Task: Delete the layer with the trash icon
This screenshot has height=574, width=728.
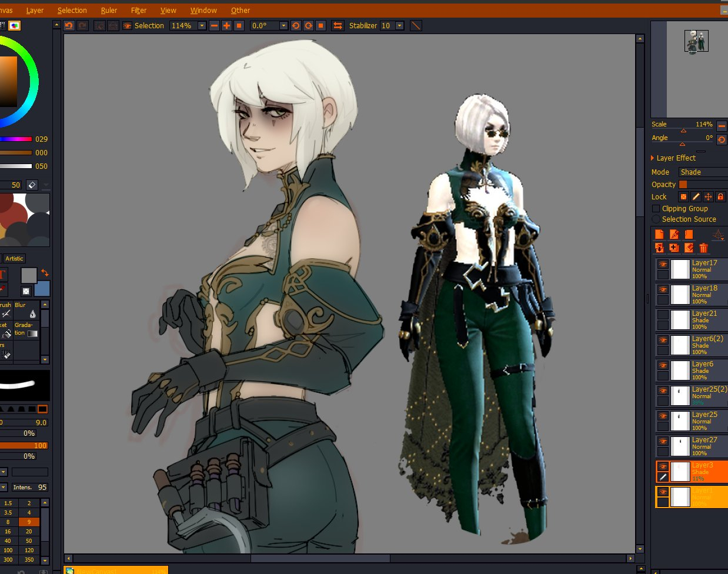Action: point(703,248)
